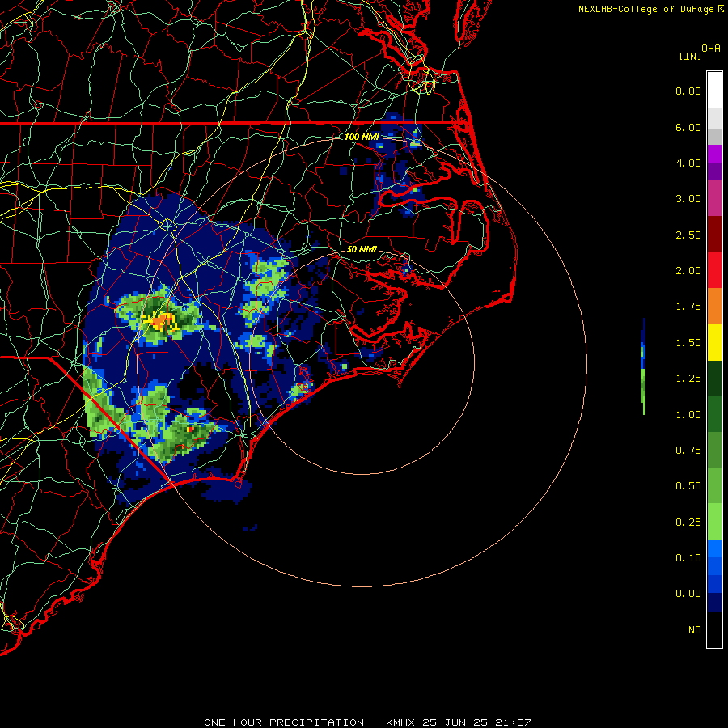This screenshot has height=728, width=728.
Task: Click the darkest green swatch in the color scale
Action: coord(714,378)
